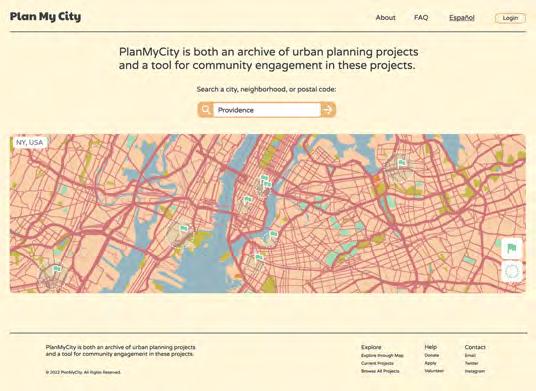This screenshot has height=391, width=536.
Task: Click the NY, USA map label
Action: pos(30,143)
